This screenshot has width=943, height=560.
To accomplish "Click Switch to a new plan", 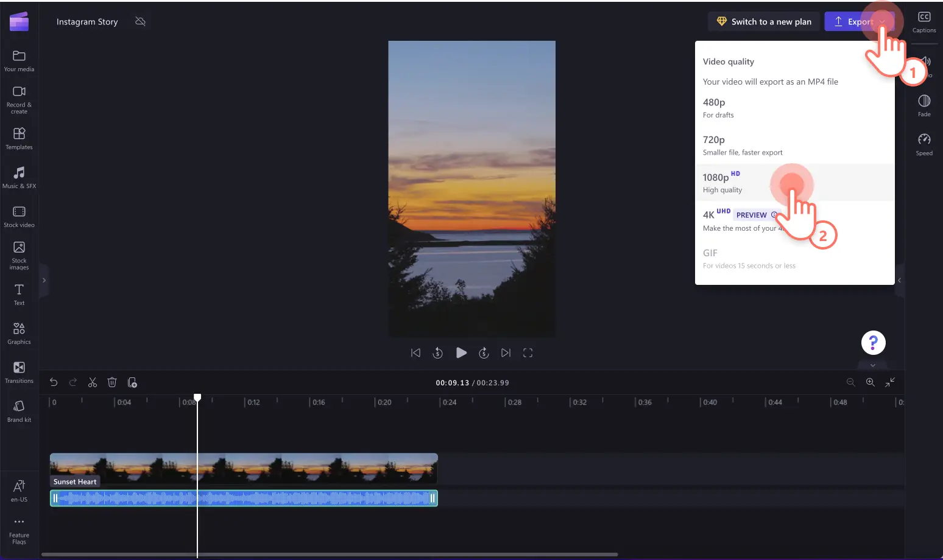I will (x=765, y=22).
